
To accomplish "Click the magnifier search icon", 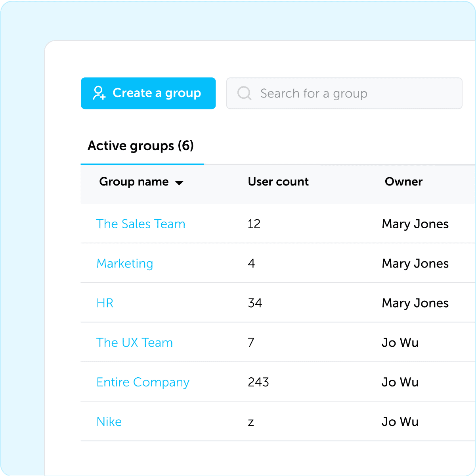I will [244, 94].
